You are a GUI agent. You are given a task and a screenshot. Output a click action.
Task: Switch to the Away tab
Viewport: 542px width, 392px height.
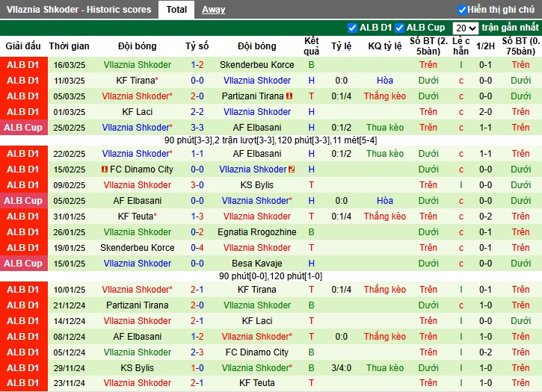coord(213,10)
